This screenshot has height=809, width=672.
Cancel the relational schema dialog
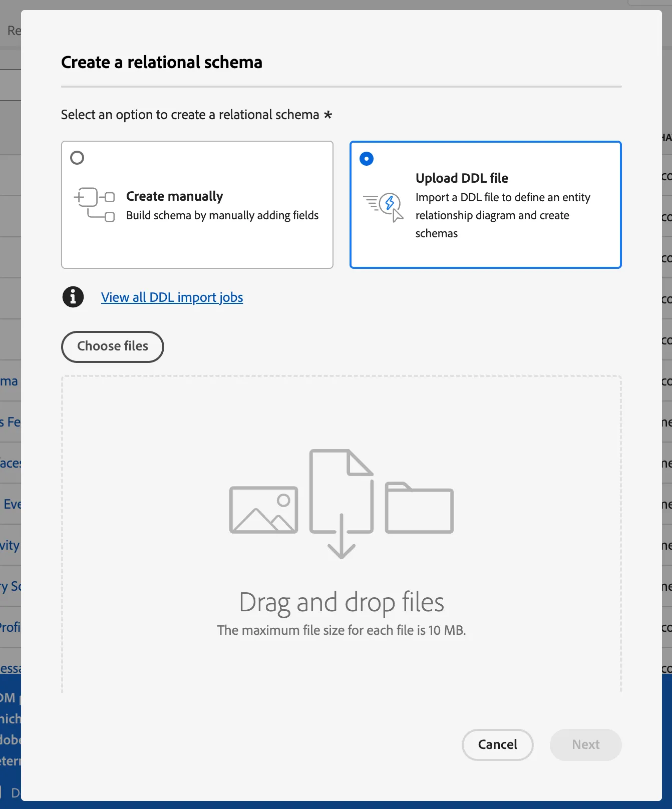click(498, 744)
